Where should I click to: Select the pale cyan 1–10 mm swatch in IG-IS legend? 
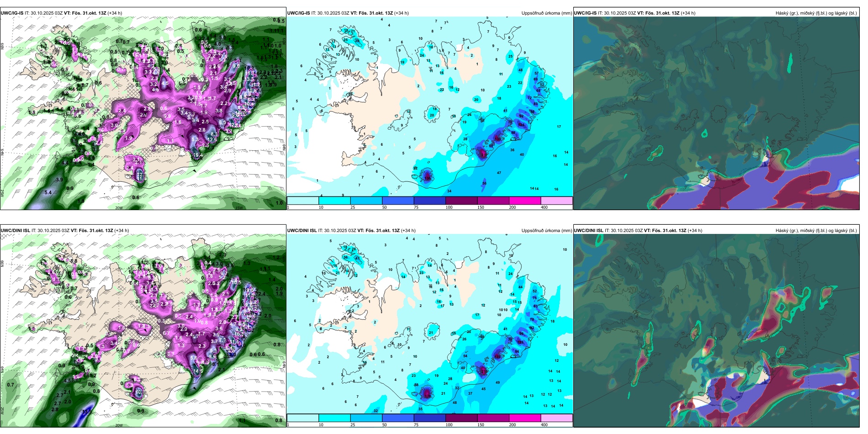[x=303, y=201]
